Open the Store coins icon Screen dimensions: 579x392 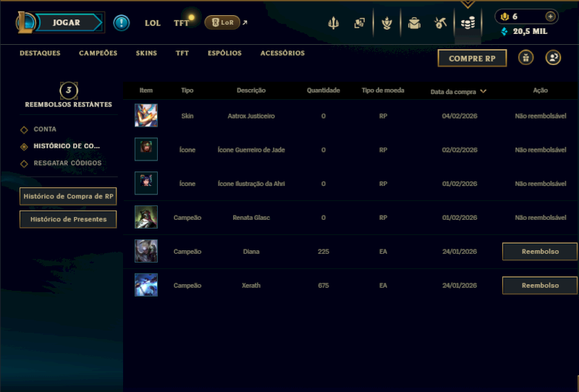468,23
